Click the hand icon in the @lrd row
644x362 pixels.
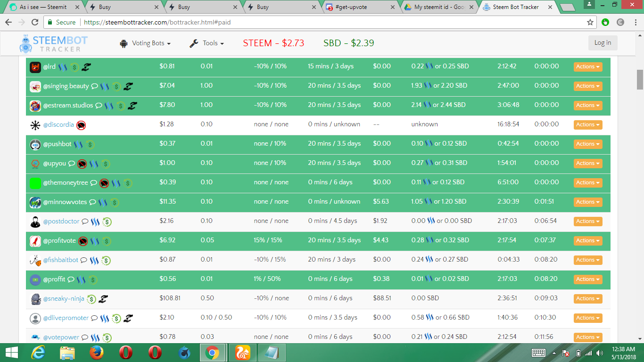pyautogui.click(x=85, y=67)
